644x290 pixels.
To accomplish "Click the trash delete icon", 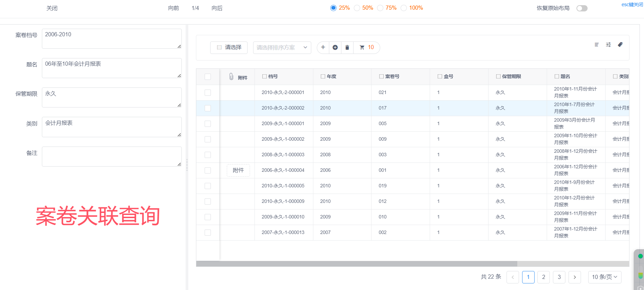I will click(x=347, y=47).
